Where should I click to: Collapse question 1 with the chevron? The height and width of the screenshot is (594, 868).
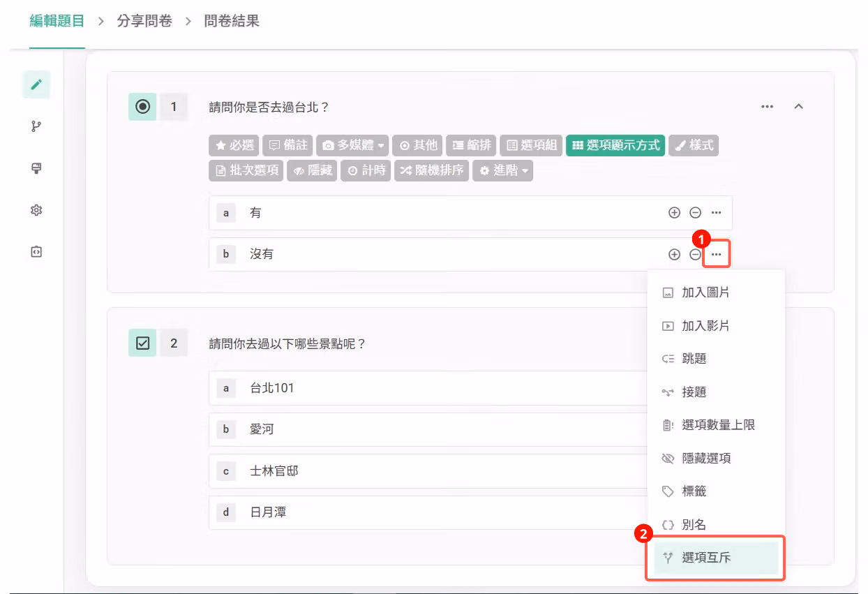click(x=799, y=107)
